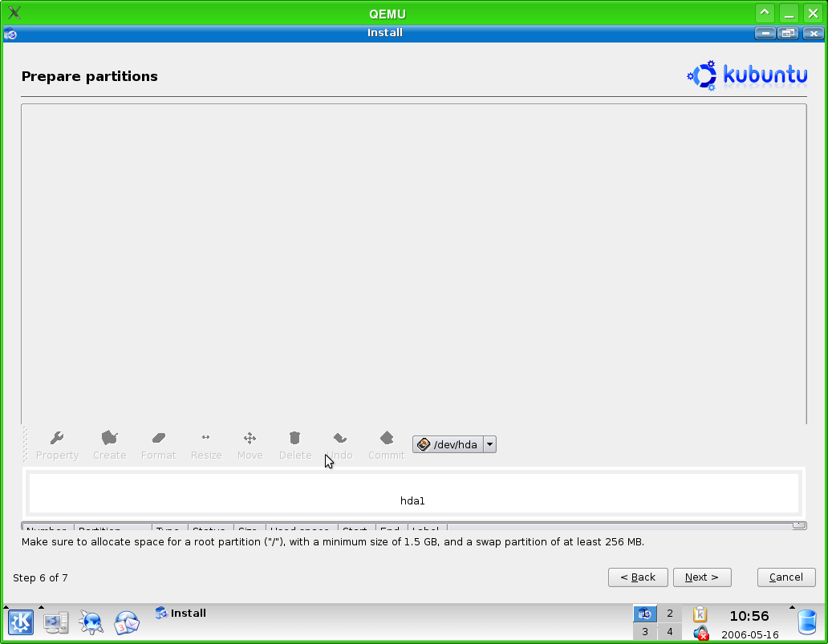Open the clock showing 10:56
Screen dimensions: 828x644
[749, 616]
